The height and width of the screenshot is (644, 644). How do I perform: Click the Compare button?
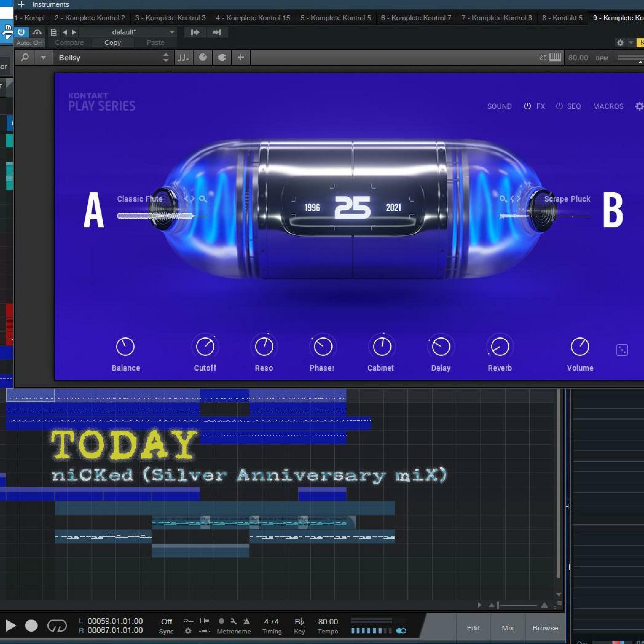(x=69, y=43)
